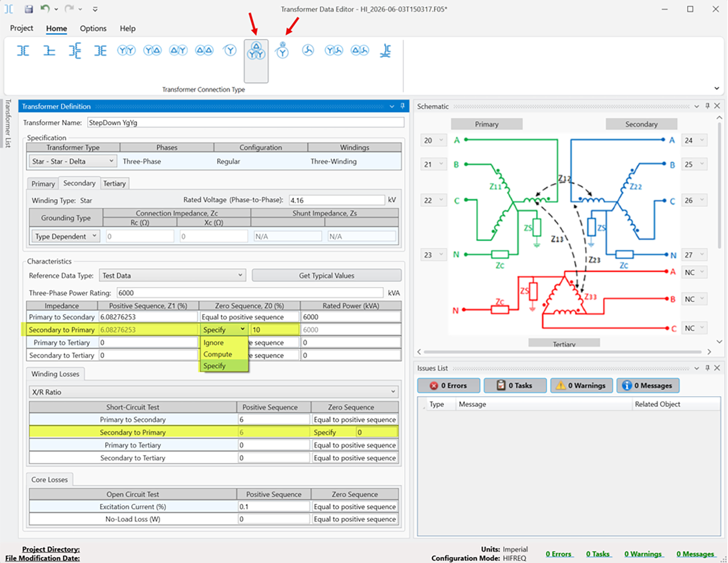Close the Schematic panel
728x563 pixels.
coord(717,106)
